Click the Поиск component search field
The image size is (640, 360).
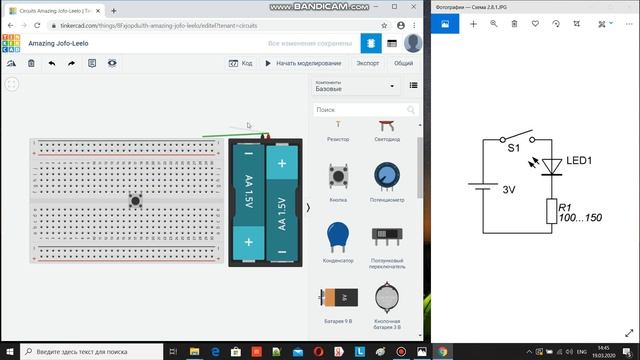pyautogui.click(x=365, y=109)
